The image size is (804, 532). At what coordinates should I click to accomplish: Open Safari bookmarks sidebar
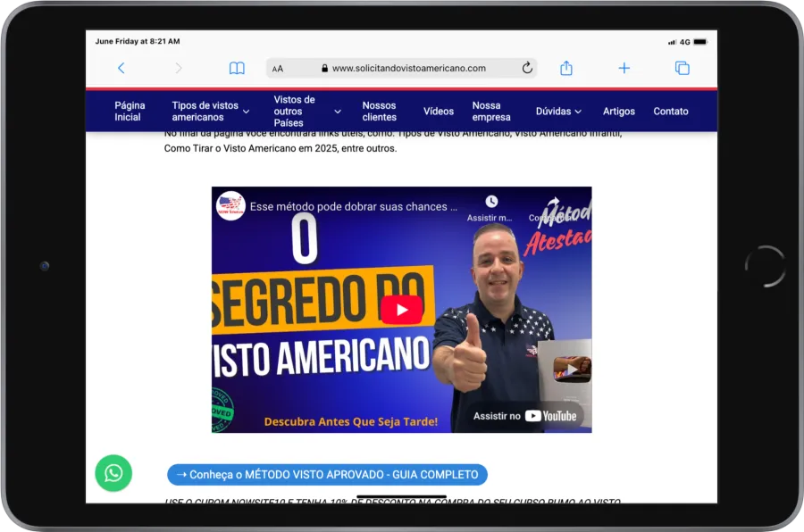coord(237,68)
